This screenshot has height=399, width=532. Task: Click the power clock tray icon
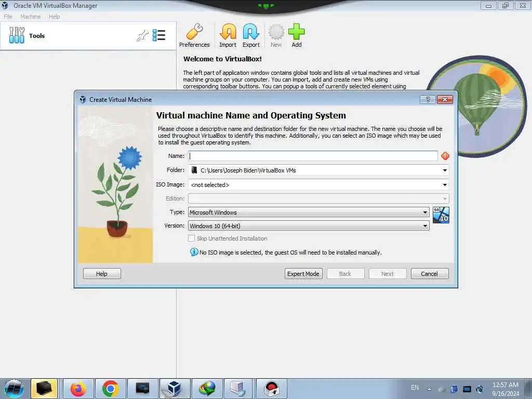[480, 389]
